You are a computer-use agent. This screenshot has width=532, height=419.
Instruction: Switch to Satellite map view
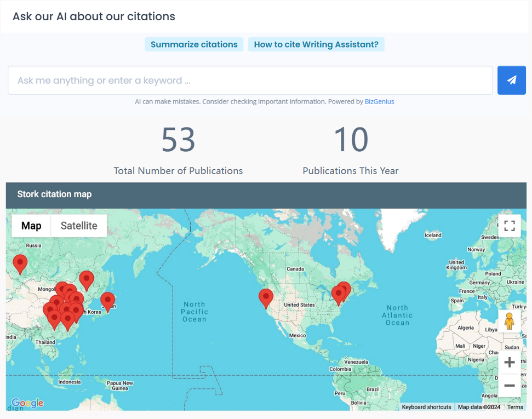(x=79, y=226)
